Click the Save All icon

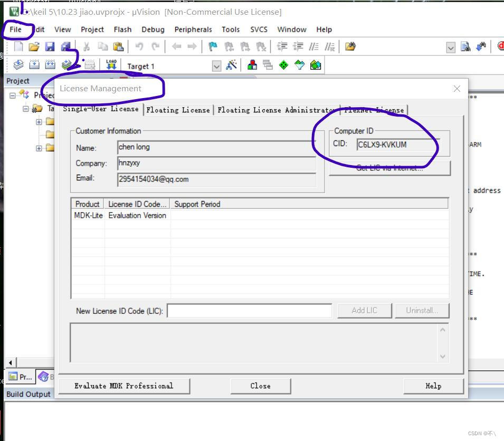coord(66,46)
